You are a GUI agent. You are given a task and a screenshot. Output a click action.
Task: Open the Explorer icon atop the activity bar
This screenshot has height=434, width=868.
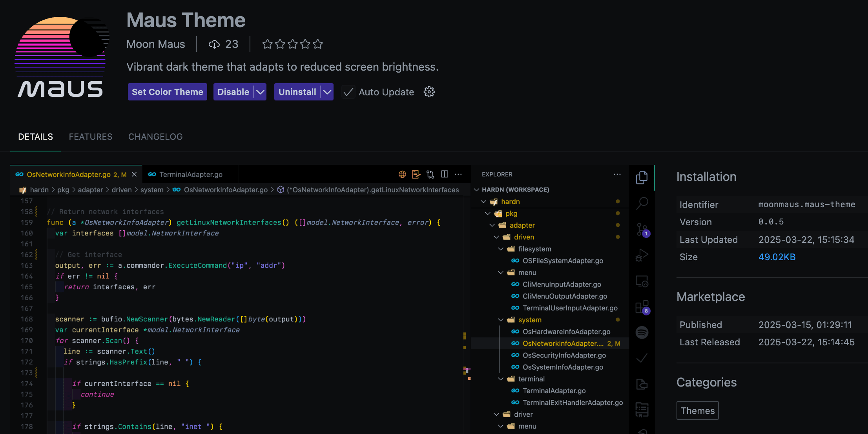(x=642, y=177)
